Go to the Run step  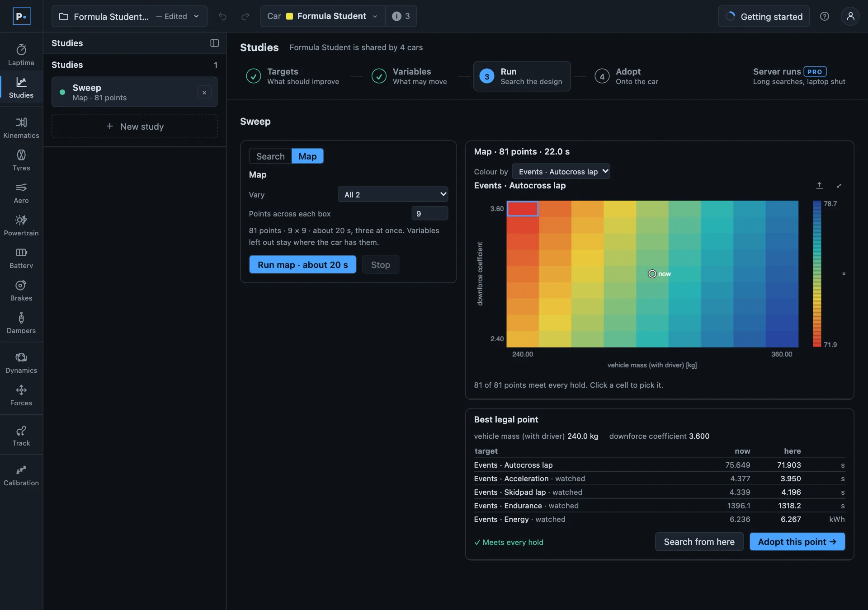point(522,76)
